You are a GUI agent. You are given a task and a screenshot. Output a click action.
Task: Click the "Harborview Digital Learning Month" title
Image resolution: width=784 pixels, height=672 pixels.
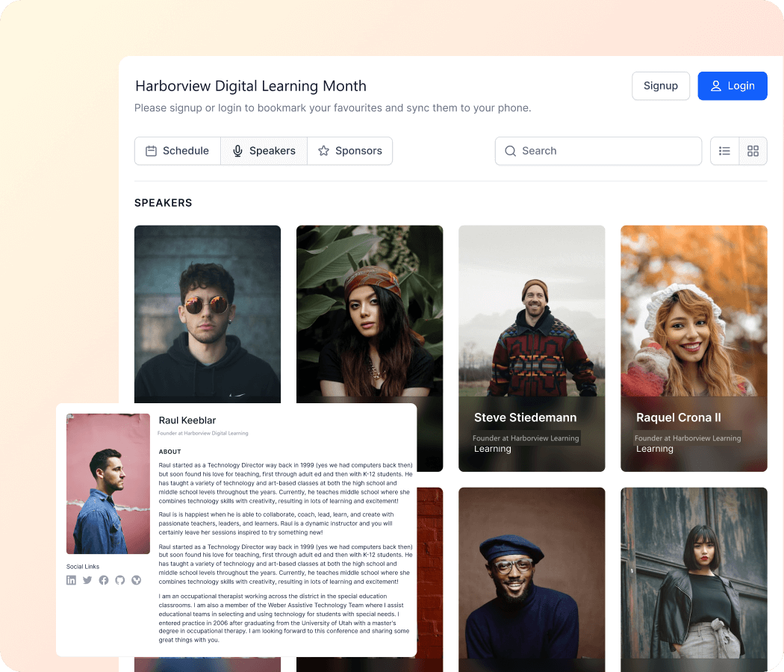click(x=251, y=86)
